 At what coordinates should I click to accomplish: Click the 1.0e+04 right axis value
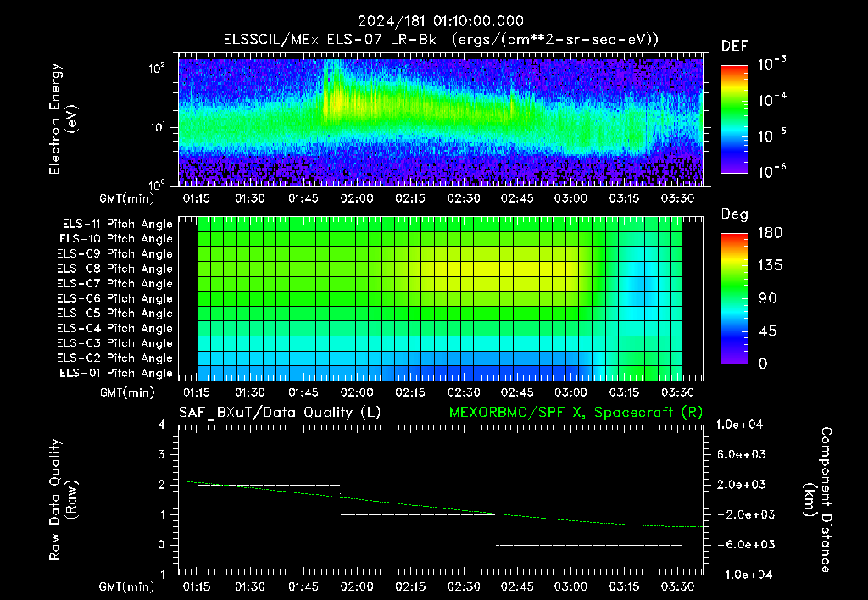coord(739,425)
